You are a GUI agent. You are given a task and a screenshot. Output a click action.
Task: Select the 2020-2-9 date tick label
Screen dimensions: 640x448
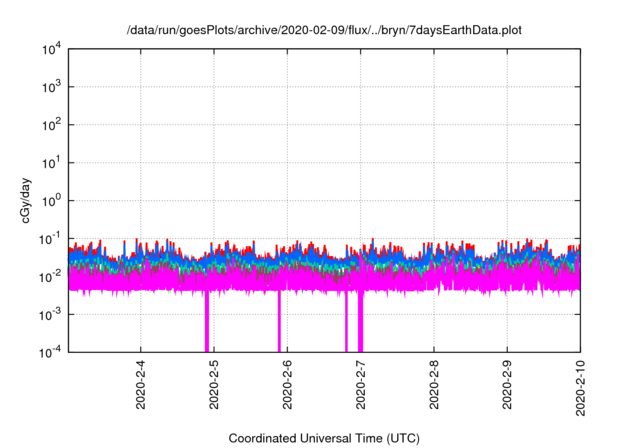pyautogui.click(x=507, y=384)
